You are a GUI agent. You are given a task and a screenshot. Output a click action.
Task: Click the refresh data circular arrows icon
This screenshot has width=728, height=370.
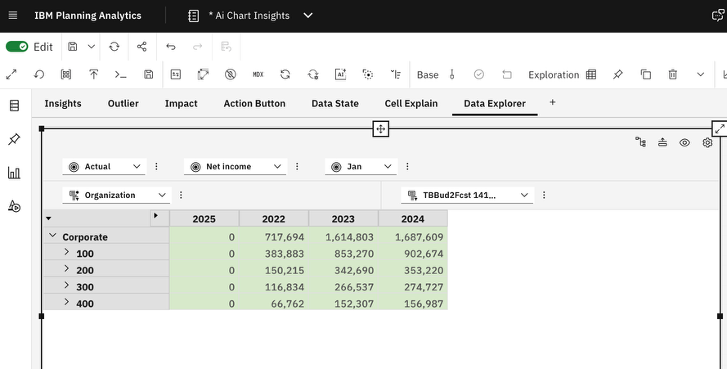pos(285,74)
